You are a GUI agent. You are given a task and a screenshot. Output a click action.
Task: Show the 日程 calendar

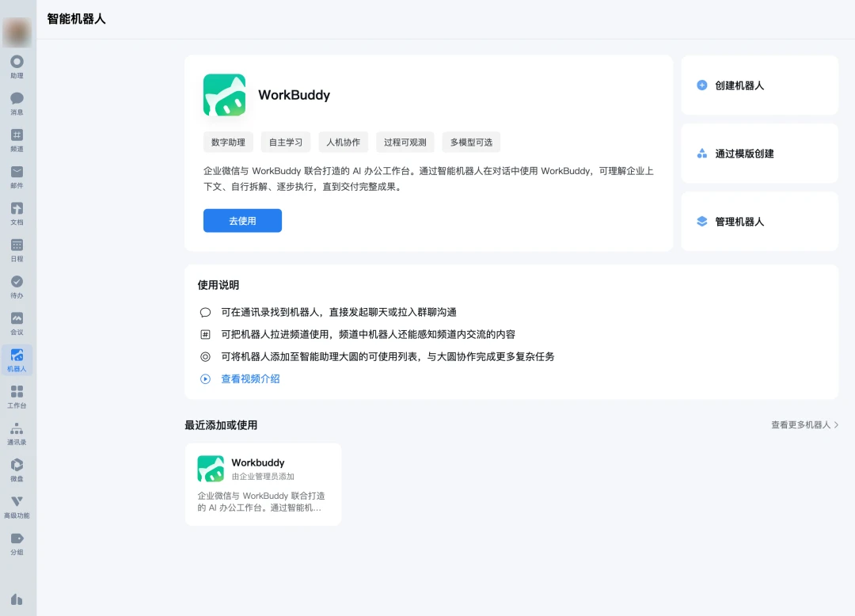(x=17, y=250)
